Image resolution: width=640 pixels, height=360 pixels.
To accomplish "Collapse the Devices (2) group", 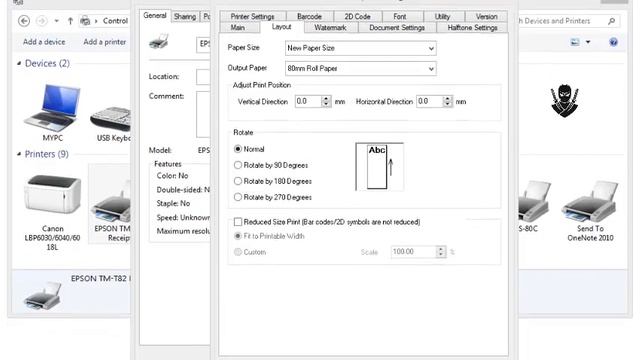I will [19, 63].
